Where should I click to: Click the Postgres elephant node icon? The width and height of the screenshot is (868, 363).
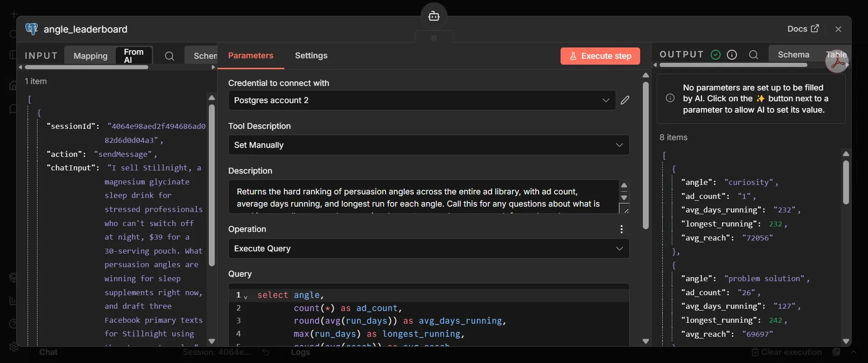pos(32,29)
